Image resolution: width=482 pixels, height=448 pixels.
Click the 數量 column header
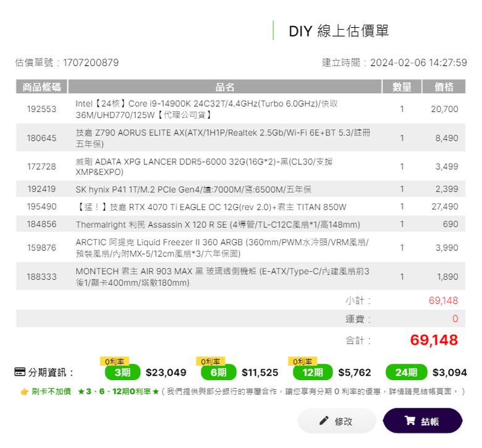pos(402,87)
